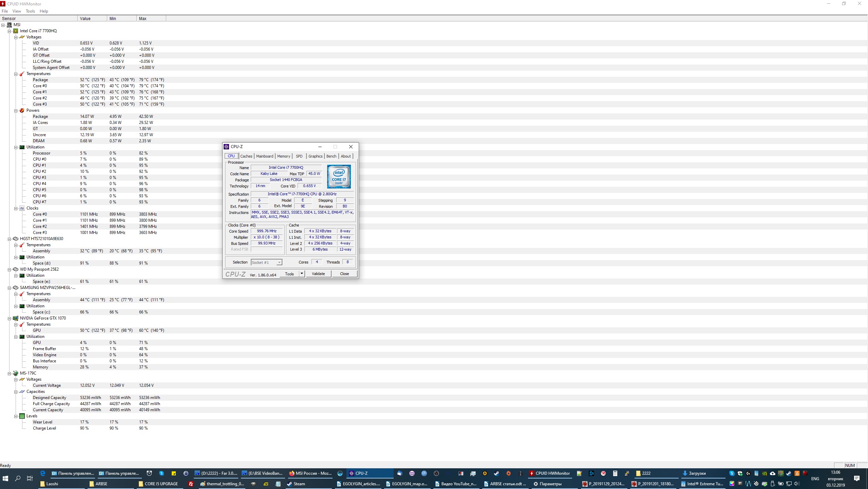Screen dimensions: 868x489
Task: Open the notification center icon
Action: pyautogui.click(x=857, y=478)
